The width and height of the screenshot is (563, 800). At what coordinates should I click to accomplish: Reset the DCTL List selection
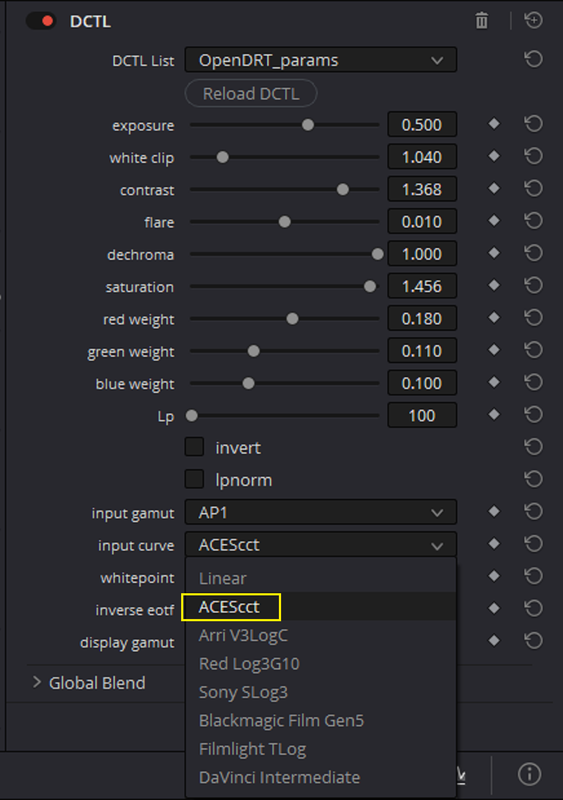(x=533, y=59)
